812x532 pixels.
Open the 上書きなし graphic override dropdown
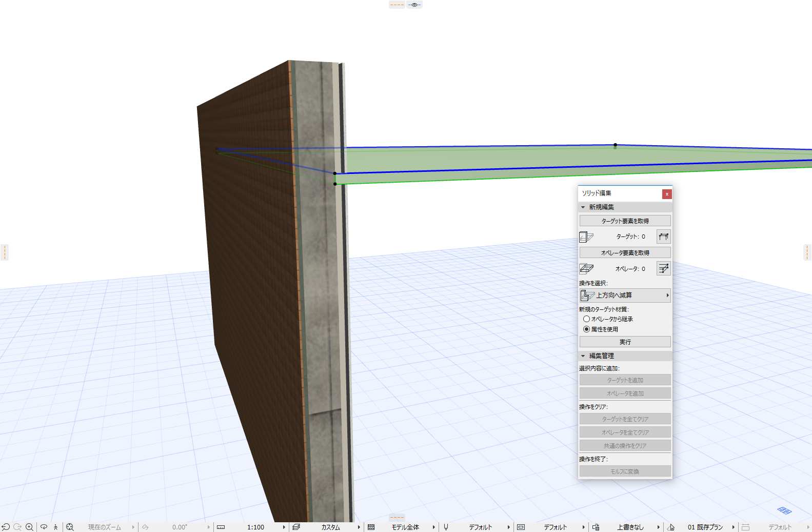(659, 527)
